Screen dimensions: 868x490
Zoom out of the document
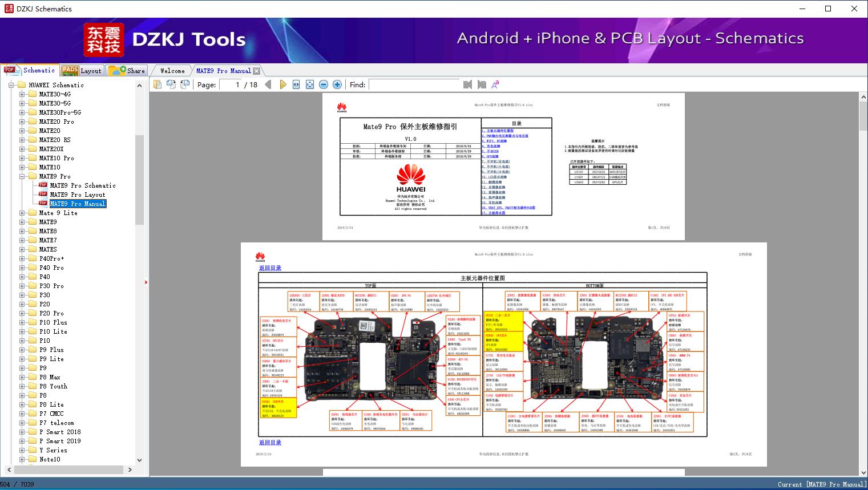(x=324, y=84)
